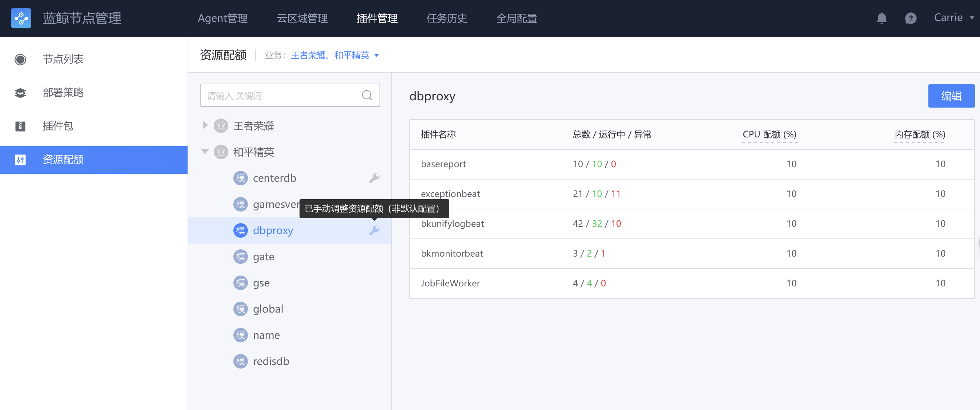
Task: Open the notification bell icon
Action: click(882, 18)
